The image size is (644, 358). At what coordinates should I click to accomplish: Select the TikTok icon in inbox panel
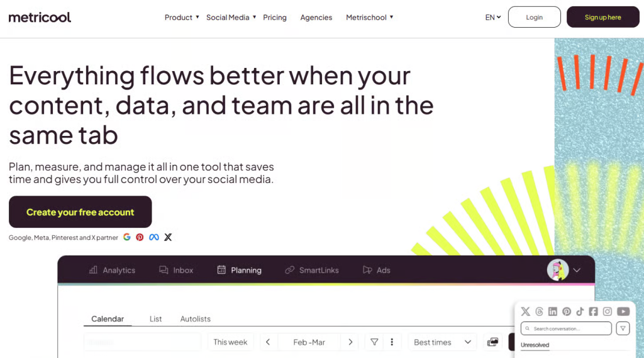(x=580, y=311)
